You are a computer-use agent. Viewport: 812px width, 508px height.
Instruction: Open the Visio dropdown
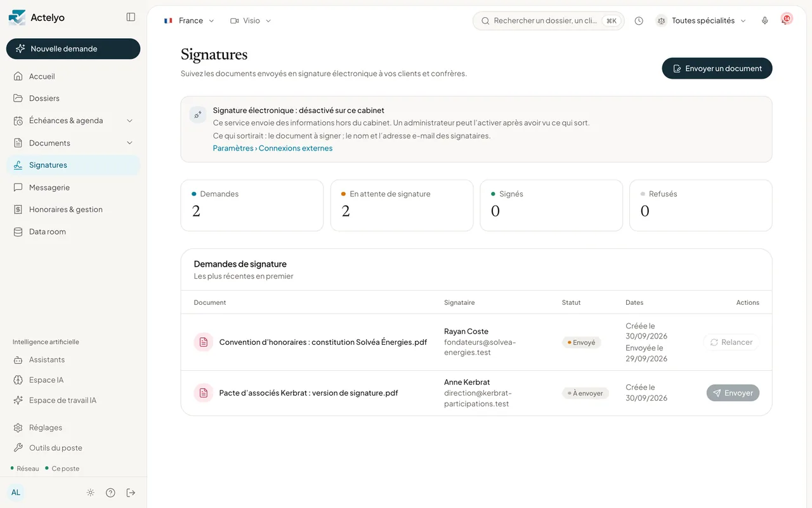(x=251, y=21)
